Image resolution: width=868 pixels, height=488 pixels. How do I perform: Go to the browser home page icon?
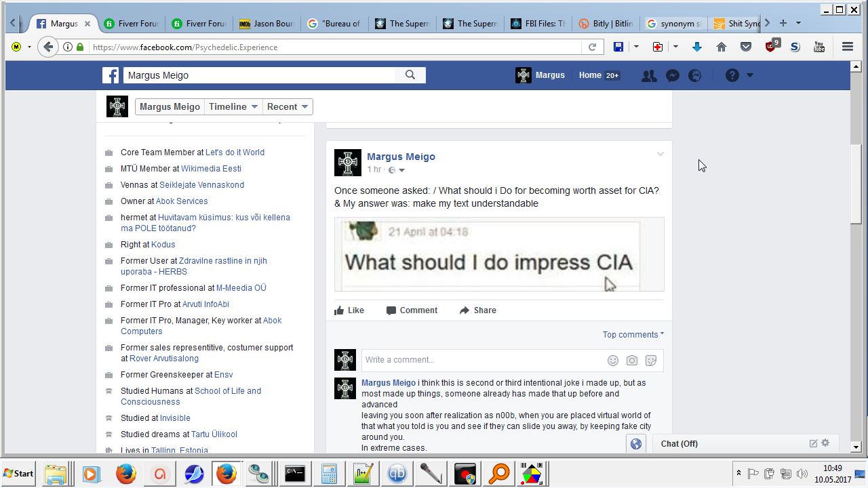click(x=722, y=47)
